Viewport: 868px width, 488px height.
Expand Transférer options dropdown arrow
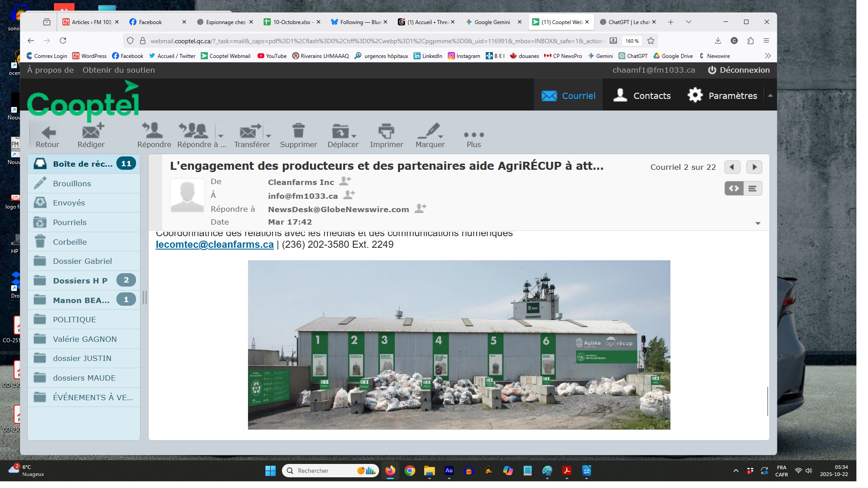click(269, 136)
